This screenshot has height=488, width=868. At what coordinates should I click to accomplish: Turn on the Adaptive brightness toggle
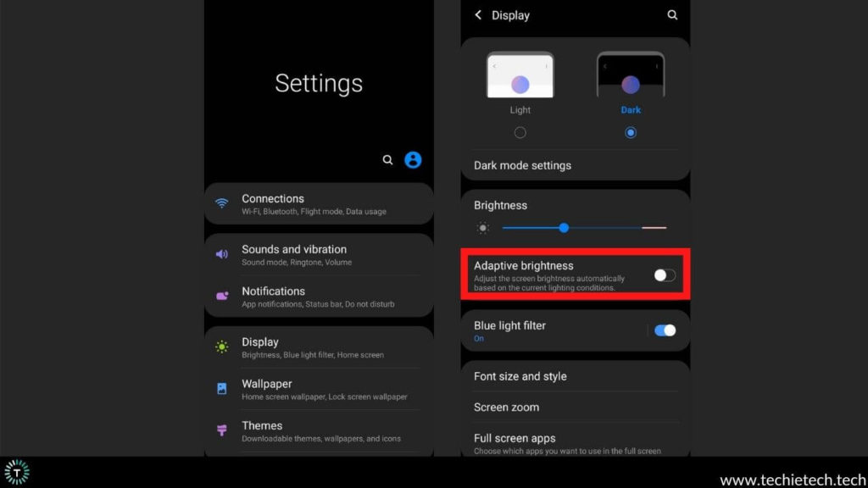[x=665, y=275]
